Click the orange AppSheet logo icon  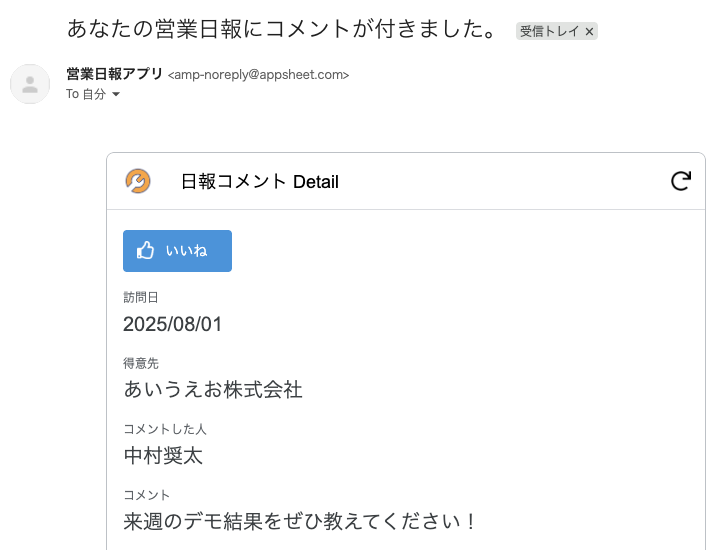pyautogui.click(x=138, y=181)
